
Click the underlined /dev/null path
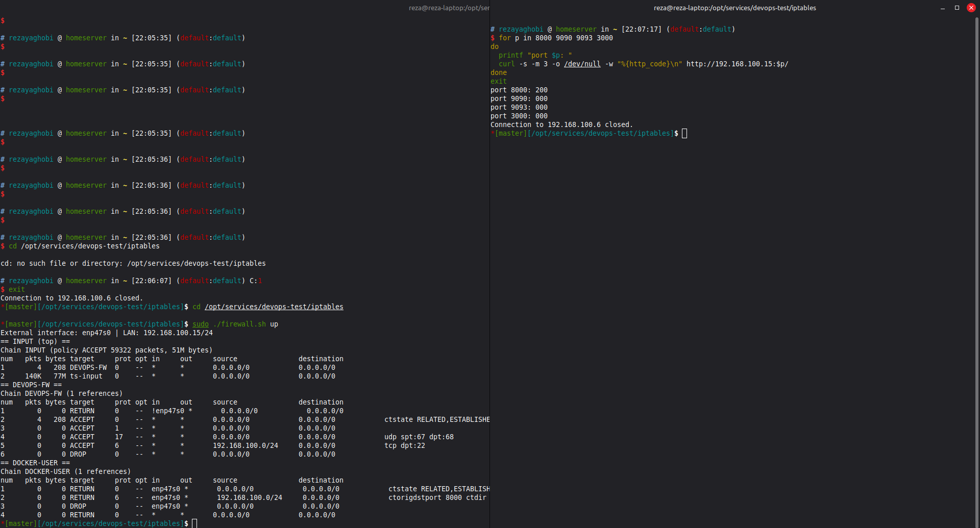coord(582,64)
